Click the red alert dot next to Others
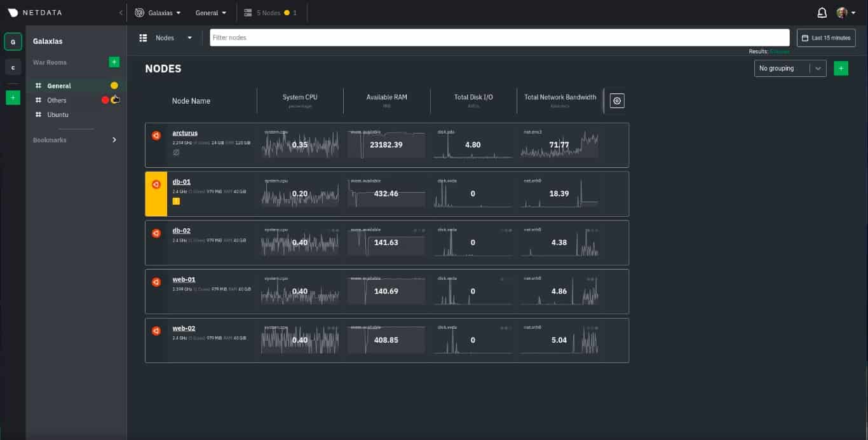 coord(105,100)
